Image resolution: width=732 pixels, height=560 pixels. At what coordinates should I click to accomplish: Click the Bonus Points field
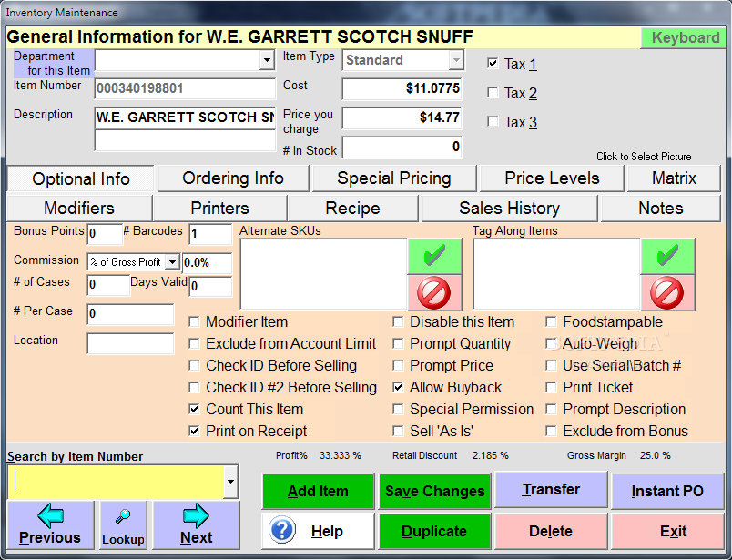(x=105, y=234)
